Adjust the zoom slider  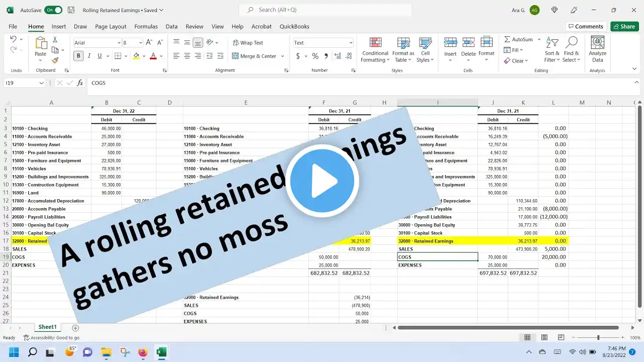tap(598, 337)
